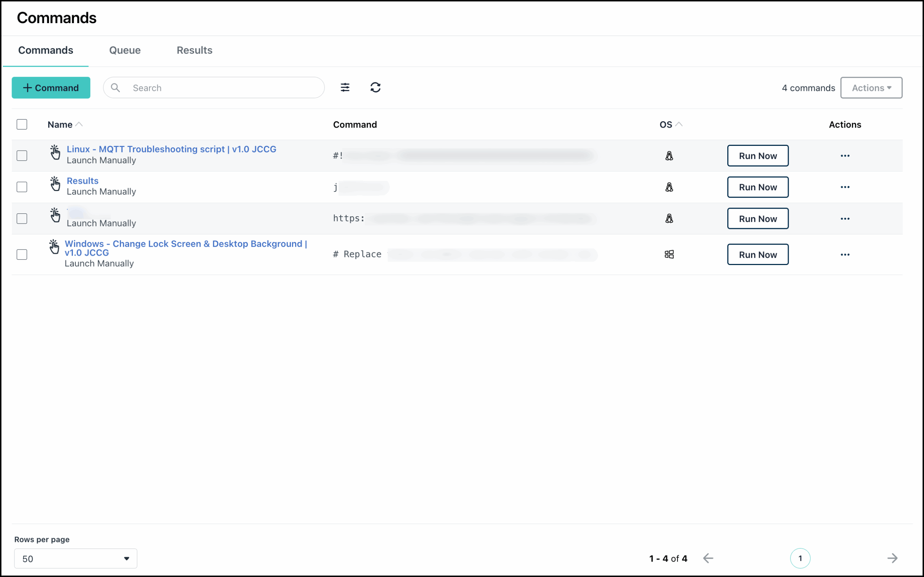
Task: Check the Windows lock screen command row
Action: coord(22,254)
